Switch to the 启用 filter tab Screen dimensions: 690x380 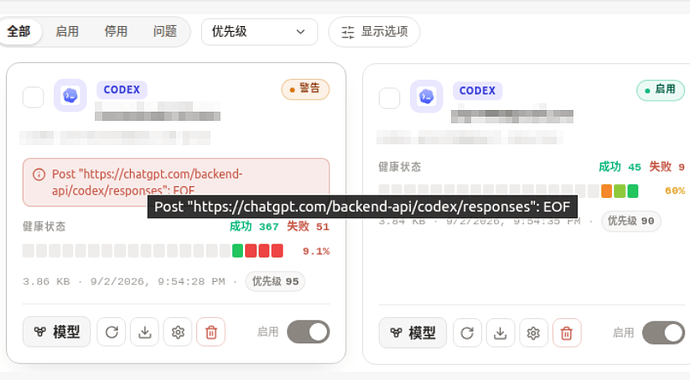67,32
